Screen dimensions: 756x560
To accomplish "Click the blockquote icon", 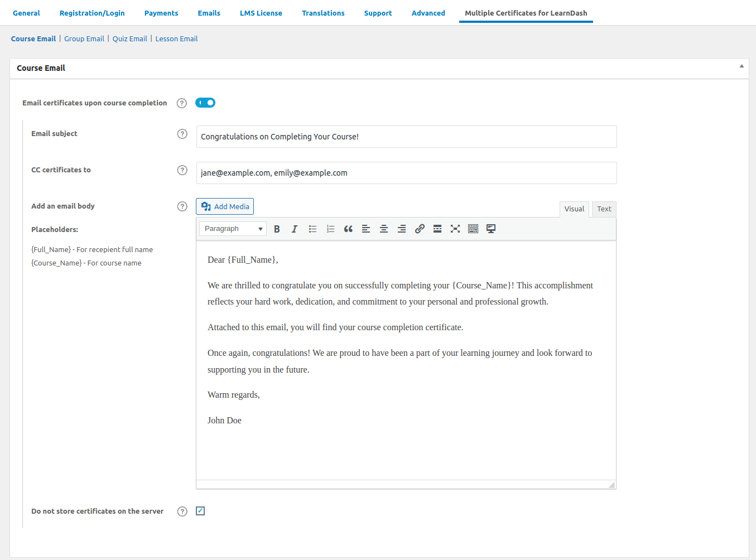I will click(x=348, y=229).
